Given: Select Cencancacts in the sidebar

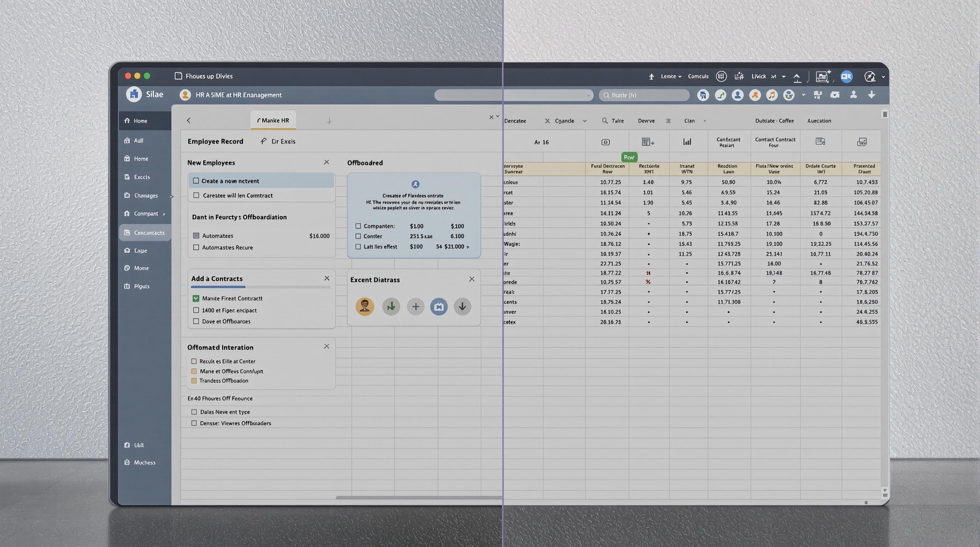Looking at the screenshot, I should click(x=145, y=233).
